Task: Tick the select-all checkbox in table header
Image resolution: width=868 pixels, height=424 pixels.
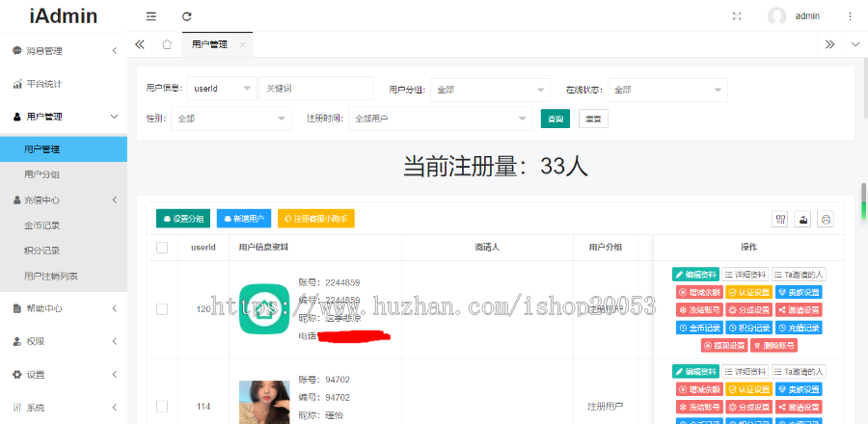Action: tap(162, 248)
